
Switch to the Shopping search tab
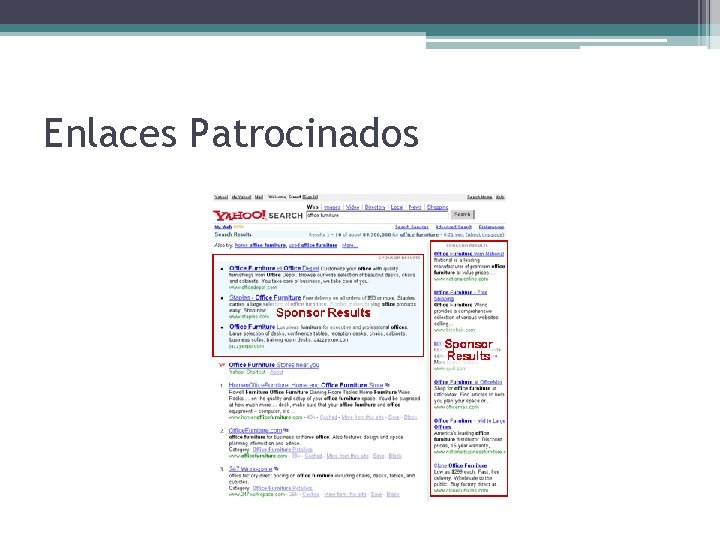pos(437,207)
